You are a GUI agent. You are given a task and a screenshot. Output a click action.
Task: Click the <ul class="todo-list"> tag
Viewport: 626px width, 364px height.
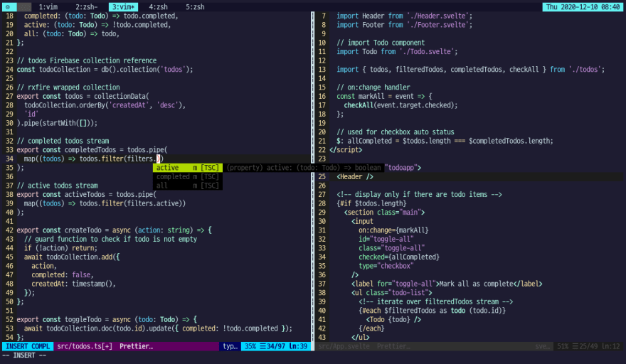[x=392, y=293]
